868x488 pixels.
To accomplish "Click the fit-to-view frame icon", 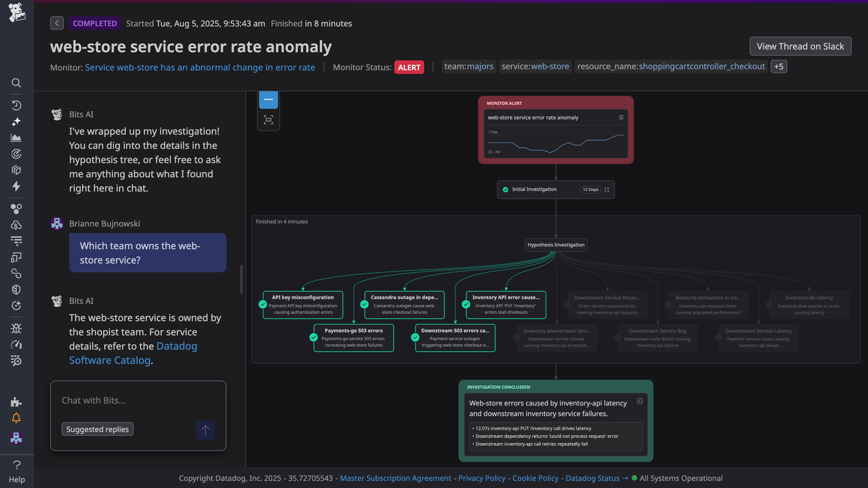I will point(268,119).
